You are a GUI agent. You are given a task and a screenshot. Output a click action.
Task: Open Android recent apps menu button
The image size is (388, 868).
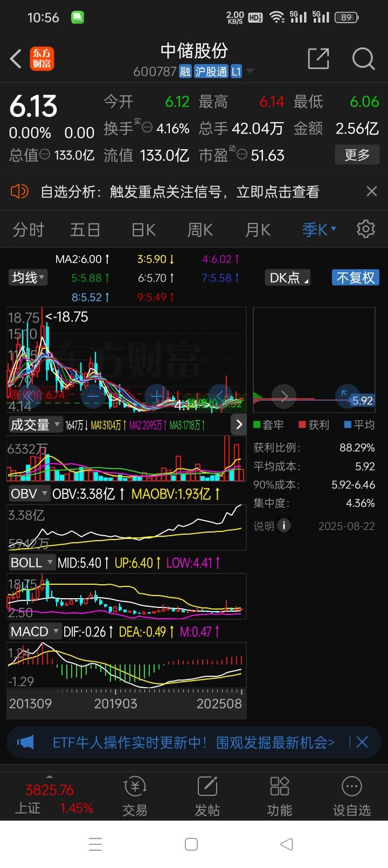[95, 844]
